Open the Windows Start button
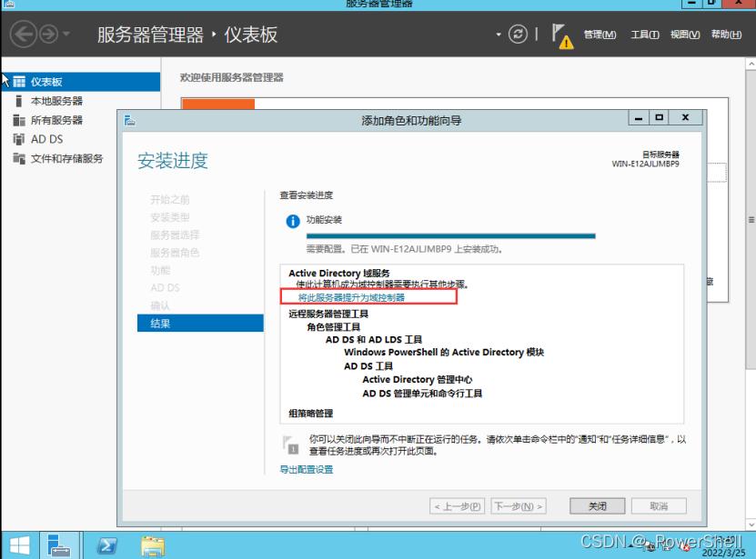 click(x=20, y=545)
